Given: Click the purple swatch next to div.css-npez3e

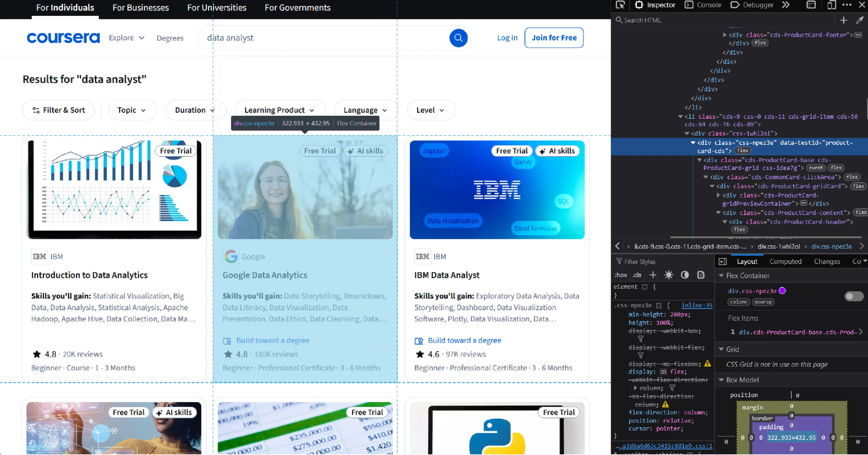Looking at the screenshot, I should [782, 290].
